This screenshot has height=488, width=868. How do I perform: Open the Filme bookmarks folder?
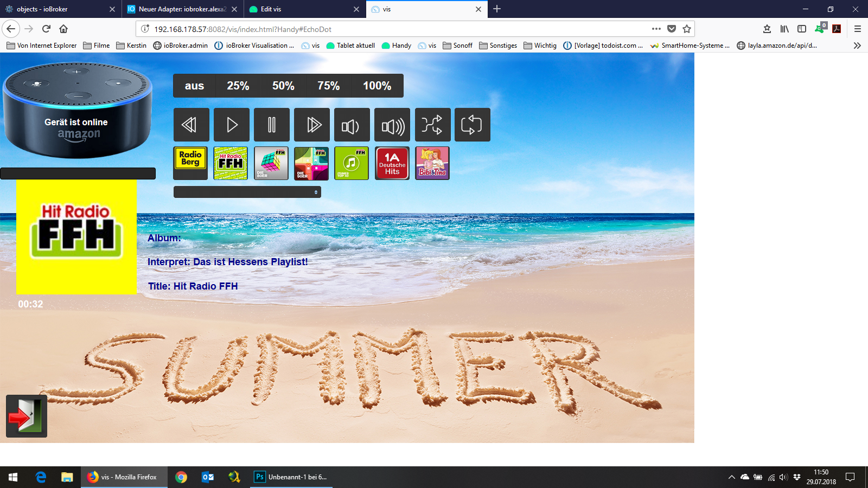coord(97,46)
